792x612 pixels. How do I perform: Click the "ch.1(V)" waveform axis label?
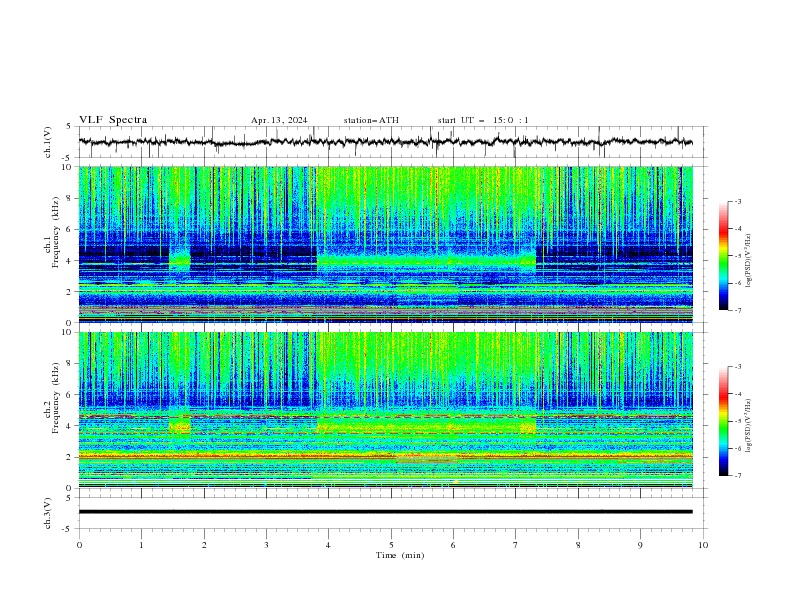pyautogui.click(x=48, y=142)
